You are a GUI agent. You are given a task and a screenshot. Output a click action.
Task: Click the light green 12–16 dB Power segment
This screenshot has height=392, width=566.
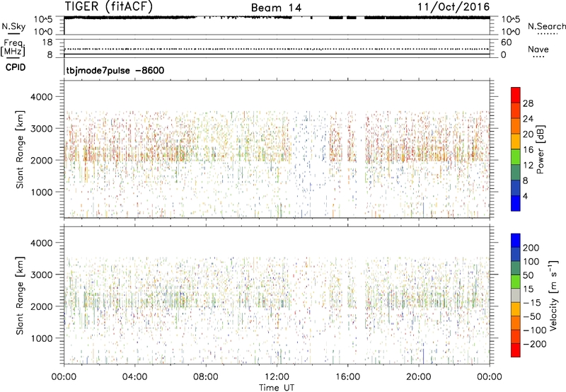click(x=516, y=157)
